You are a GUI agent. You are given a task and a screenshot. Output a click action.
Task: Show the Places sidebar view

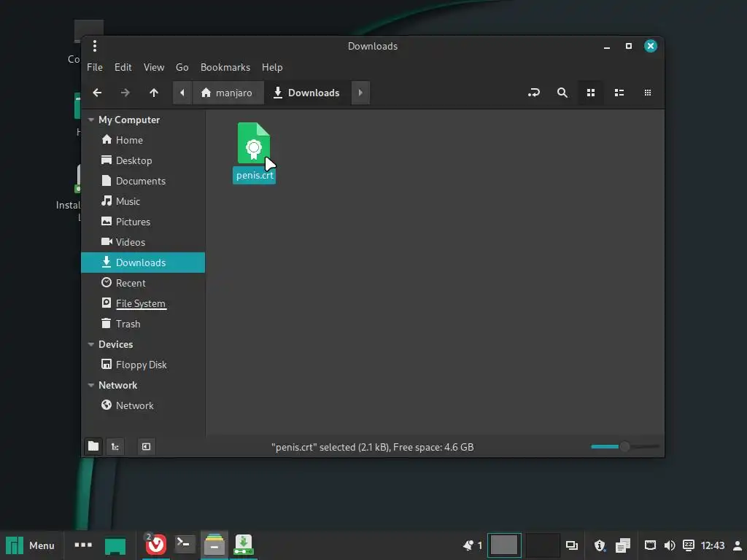pos(93,447)
